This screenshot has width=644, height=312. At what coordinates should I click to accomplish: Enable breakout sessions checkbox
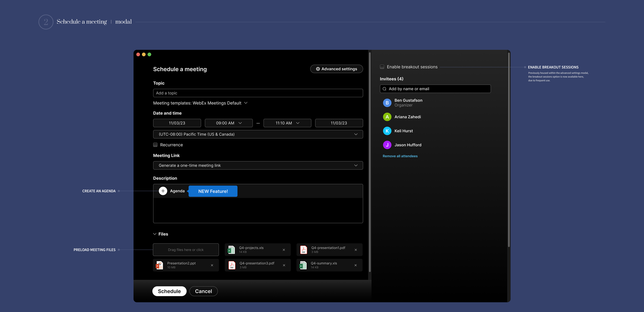pos(382,67)
